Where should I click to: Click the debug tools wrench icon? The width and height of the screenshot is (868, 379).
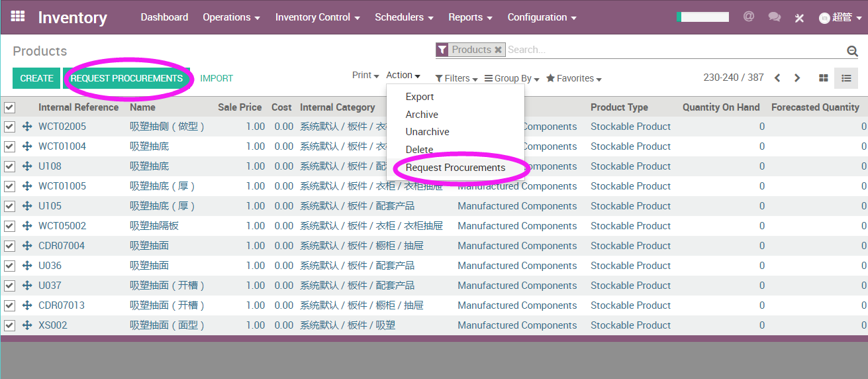(799, 18)
